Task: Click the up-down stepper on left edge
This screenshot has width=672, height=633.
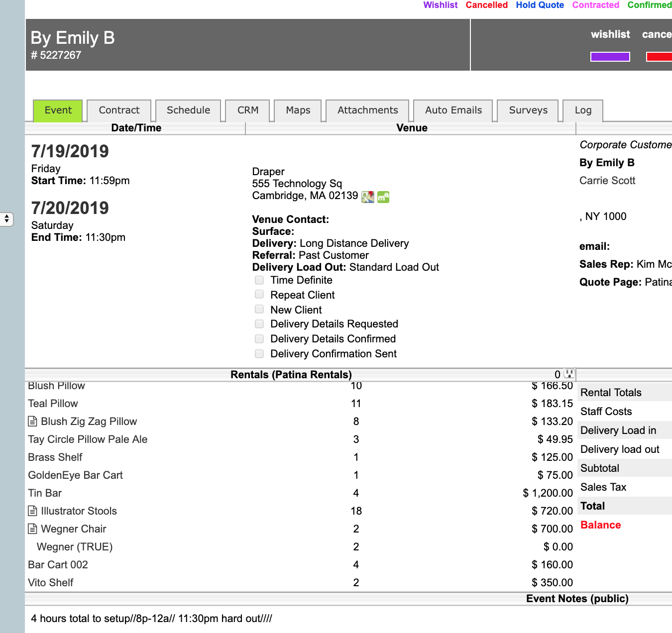Action: 6,219
